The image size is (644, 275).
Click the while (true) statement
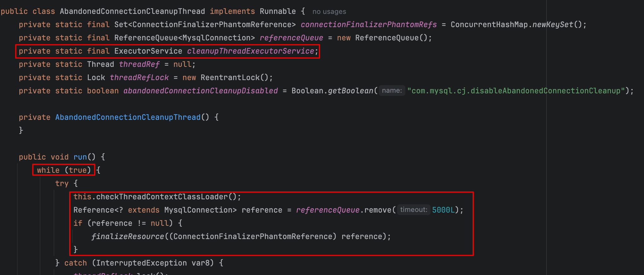(64, 170)
